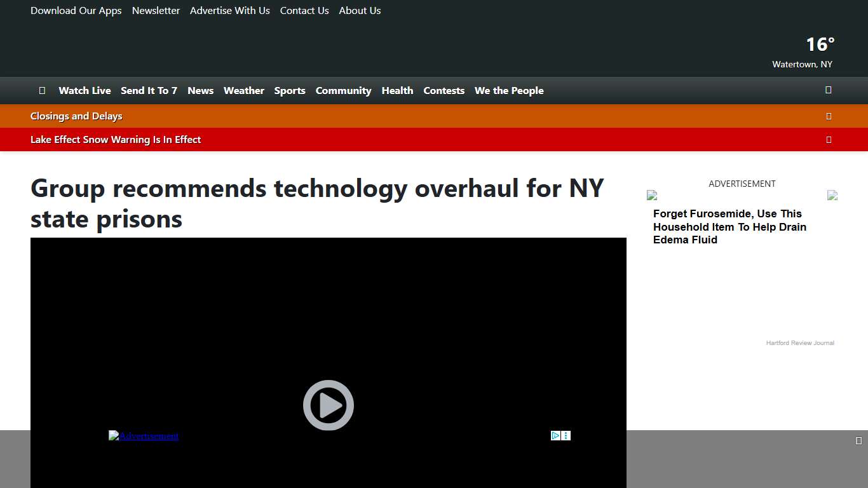868x488 pixels.
Task: Open the search icon on the navigation bar
Action: (828, 90)
